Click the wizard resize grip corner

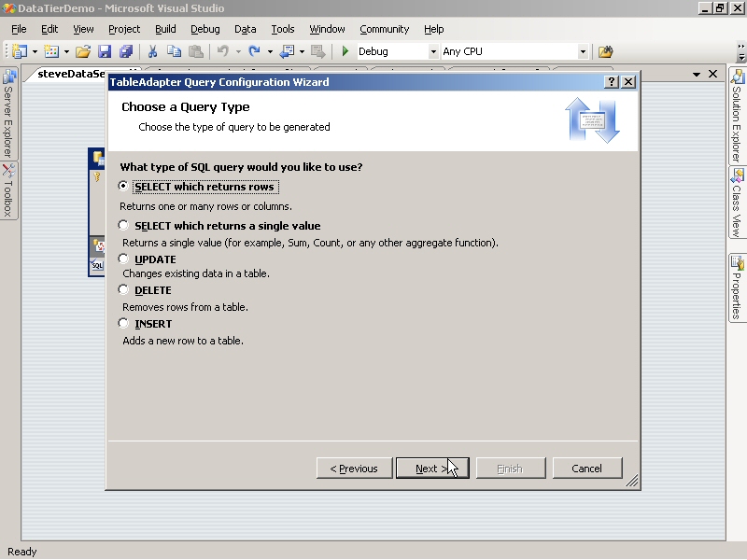pos(632,482)
